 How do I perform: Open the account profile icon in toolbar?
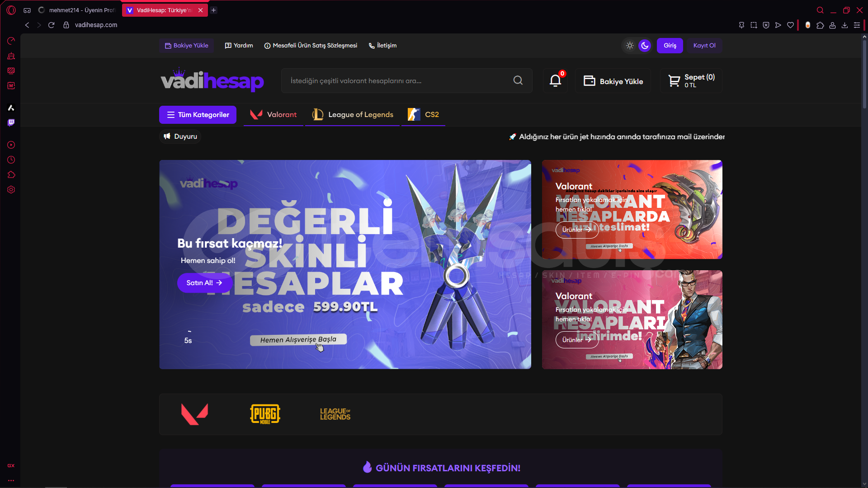pos(832,25)
